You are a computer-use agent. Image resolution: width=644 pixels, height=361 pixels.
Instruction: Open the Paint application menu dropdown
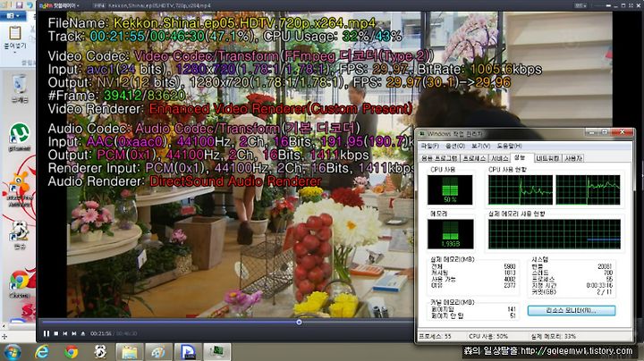pos(13,16)
